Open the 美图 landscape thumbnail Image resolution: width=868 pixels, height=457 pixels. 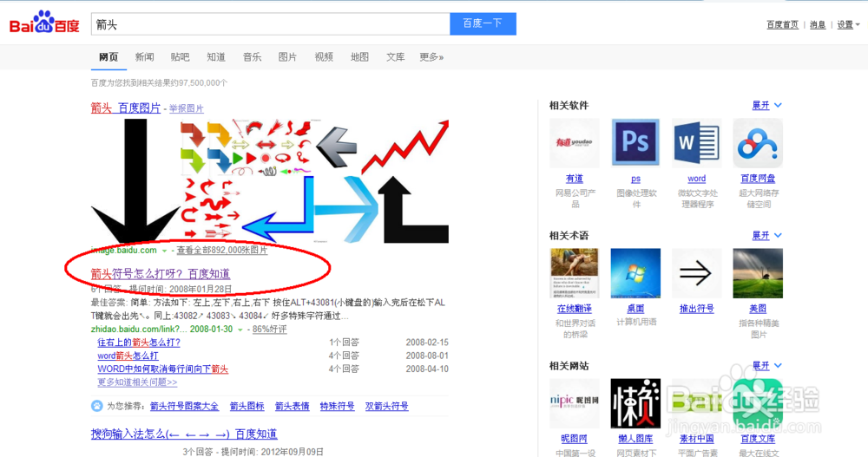[758, 273]
